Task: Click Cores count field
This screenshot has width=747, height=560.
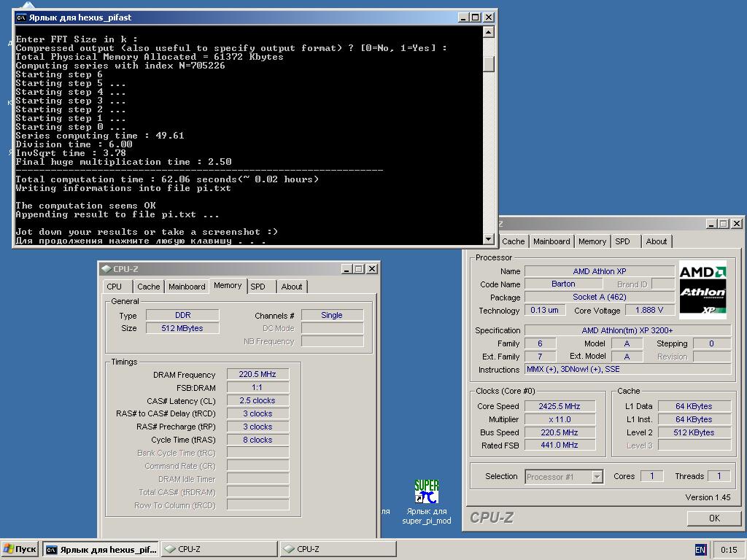Action: click(x=651, y=476)
